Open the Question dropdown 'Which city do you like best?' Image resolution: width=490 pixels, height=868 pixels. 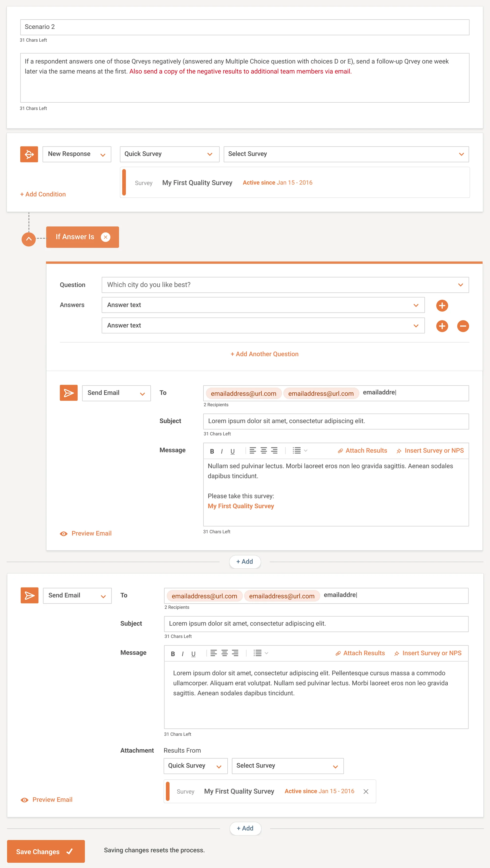pos(285,285)
